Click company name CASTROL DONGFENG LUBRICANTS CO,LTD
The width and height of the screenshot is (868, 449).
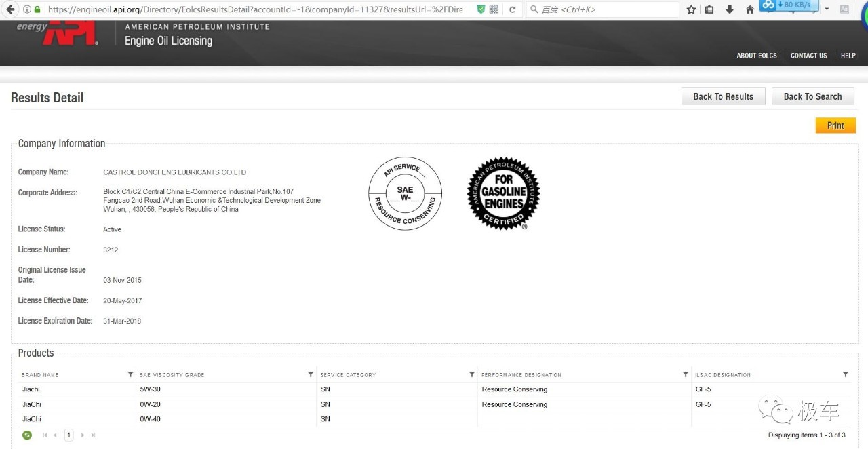tap(175, 172)
